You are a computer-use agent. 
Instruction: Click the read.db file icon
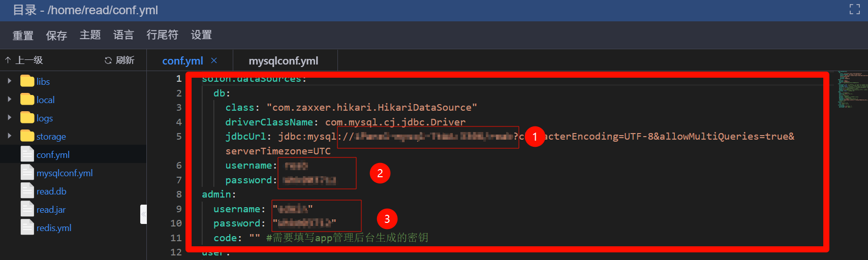pos(27,191)
